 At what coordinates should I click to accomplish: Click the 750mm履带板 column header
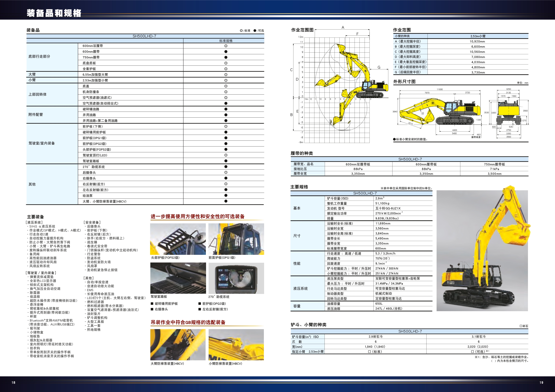[x=494, y=164]
